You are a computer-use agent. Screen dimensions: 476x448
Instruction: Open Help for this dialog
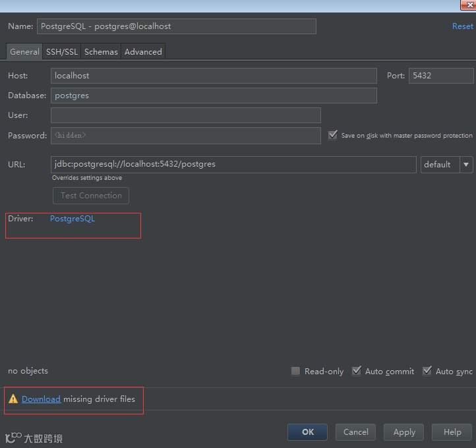click(452, 432)
